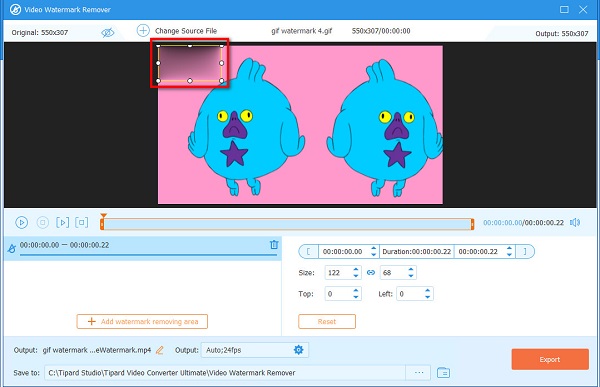600x387 pixels.
Task: Click the Reset button
Action: tap(327, 322)
